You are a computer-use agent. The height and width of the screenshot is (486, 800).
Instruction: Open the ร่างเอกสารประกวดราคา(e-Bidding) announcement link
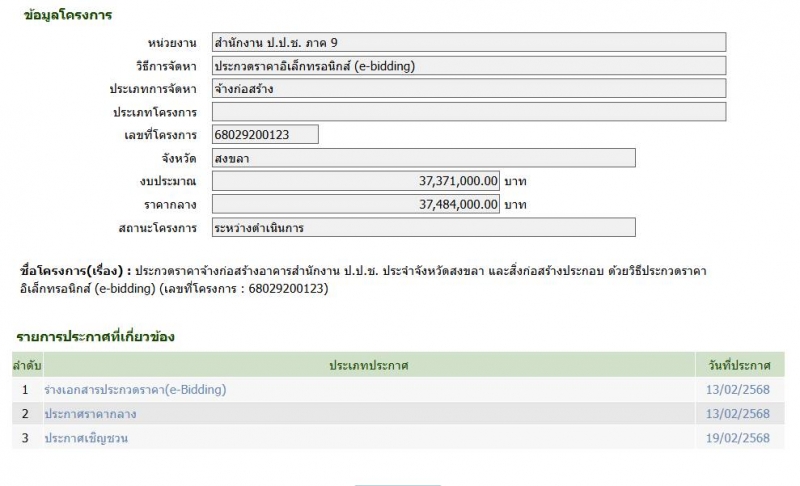point(135,390)
